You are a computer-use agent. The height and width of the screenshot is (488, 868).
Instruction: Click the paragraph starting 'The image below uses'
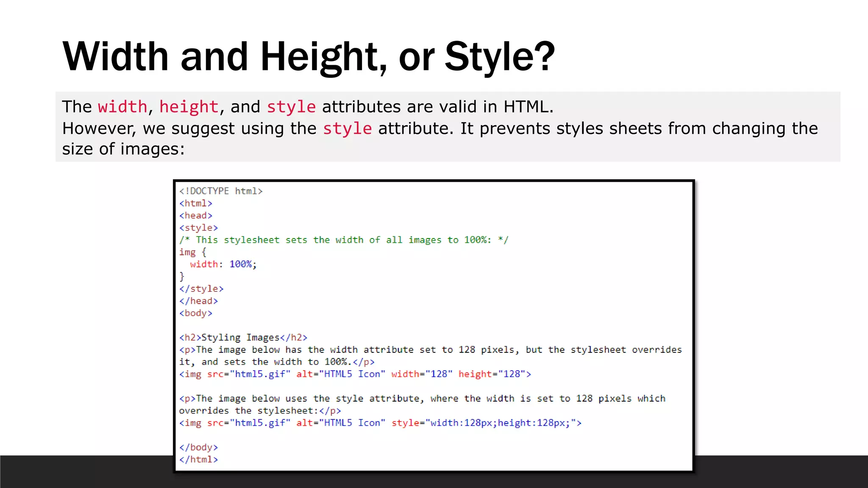pyautogui.click(x=422, y=399)
